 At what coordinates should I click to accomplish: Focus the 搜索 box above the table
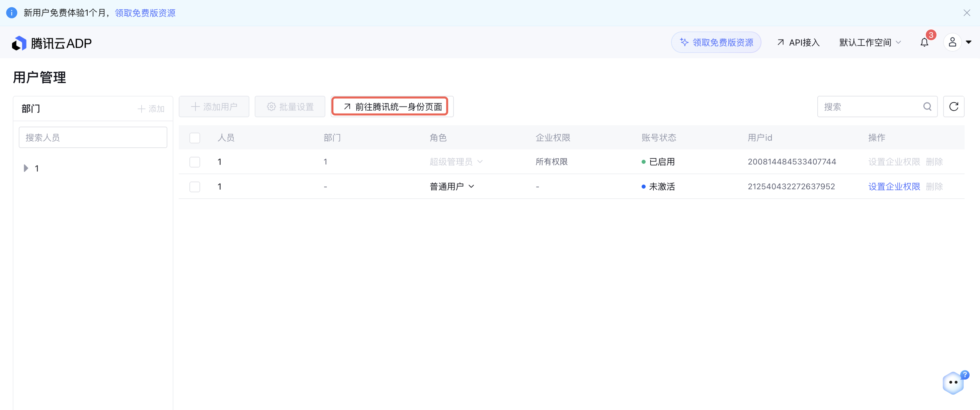pyautogui.click(x=877, y=107)
